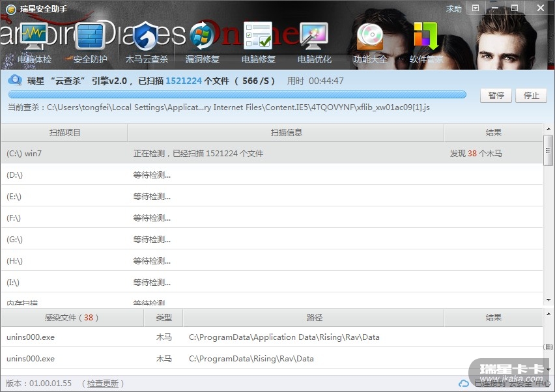The image size is (555, 392).
Task: Click the 类型 column header
Action: click(x=164, y=318)
